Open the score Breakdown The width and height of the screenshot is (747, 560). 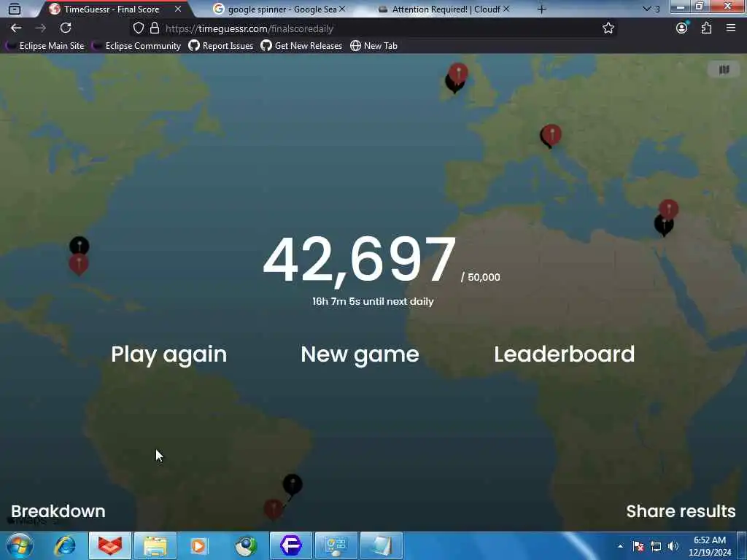coord(58,511)
